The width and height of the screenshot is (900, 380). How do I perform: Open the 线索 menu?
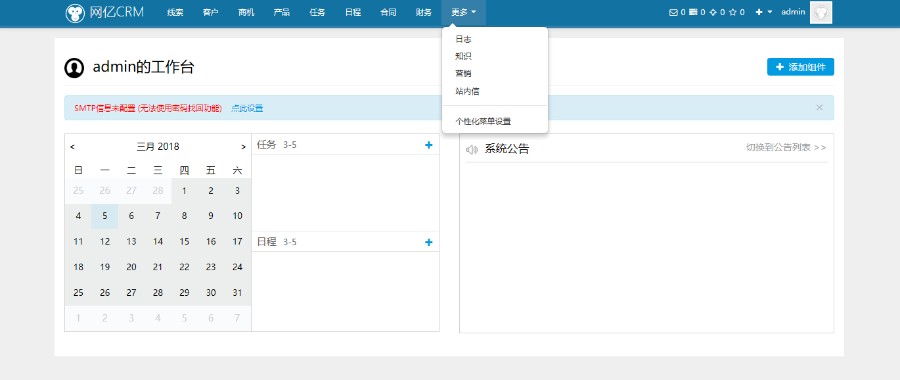(175, 13)
